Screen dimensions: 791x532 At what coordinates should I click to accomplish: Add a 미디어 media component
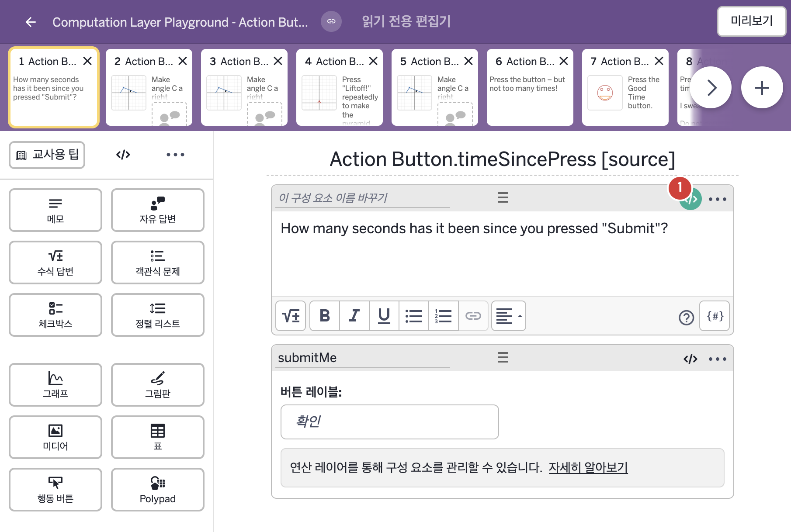56,437
